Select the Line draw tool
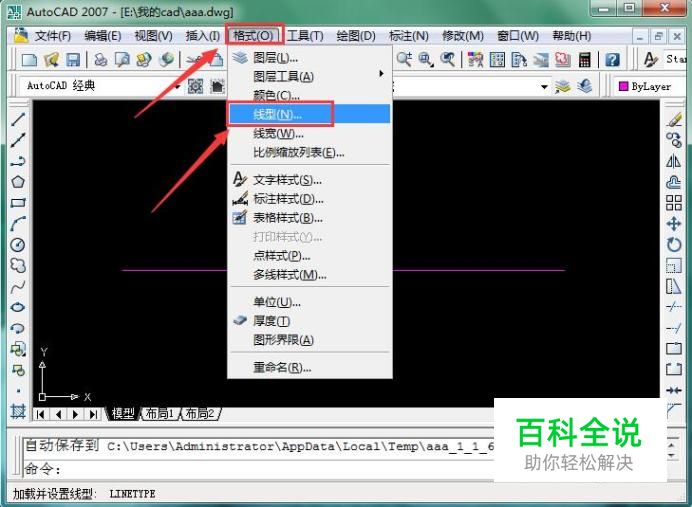 coord(18,119)
